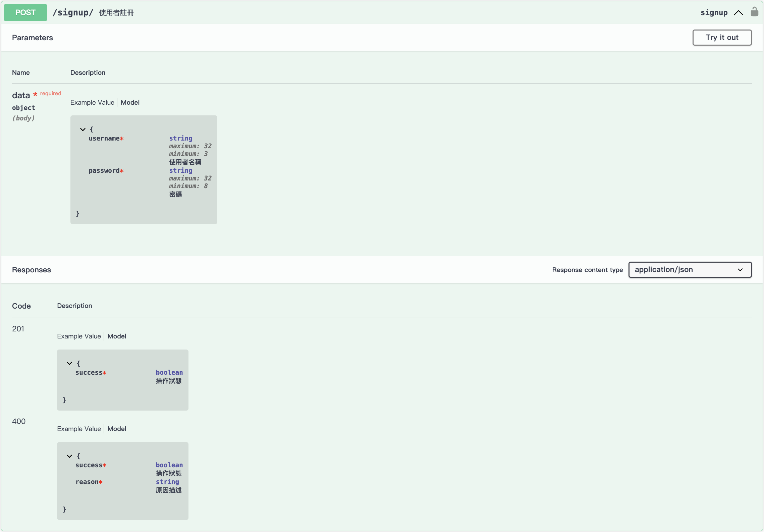The width and height of the screenshot is (764, 532).
Task: Click the signup operation ID label
Action: point(714,12)
